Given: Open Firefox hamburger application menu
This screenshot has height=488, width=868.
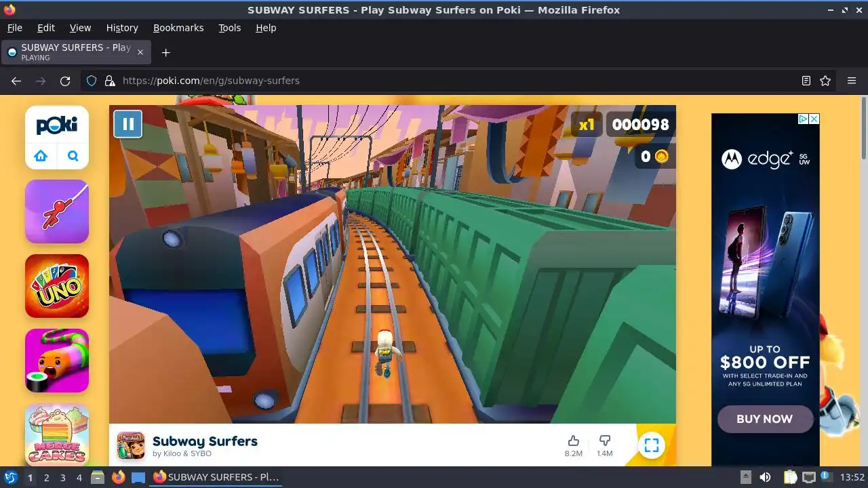Looking at the screenshot, I should [x=852, y=81].
